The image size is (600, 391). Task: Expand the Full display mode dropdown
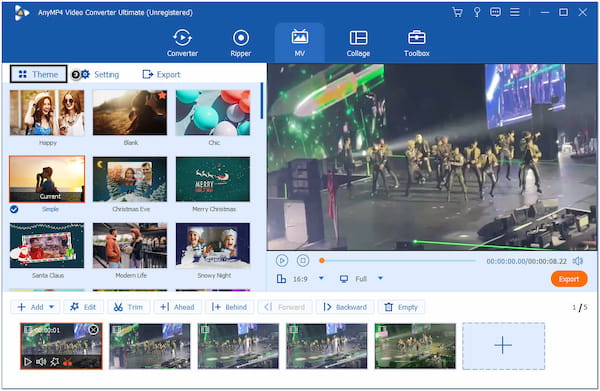[x=380, y=278]
